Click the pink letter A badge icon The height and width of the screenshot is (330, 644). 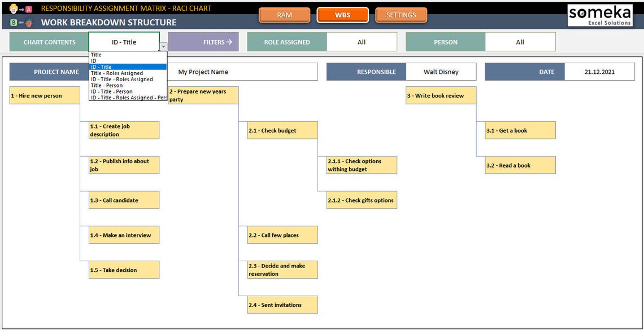(x=28, y=9)
